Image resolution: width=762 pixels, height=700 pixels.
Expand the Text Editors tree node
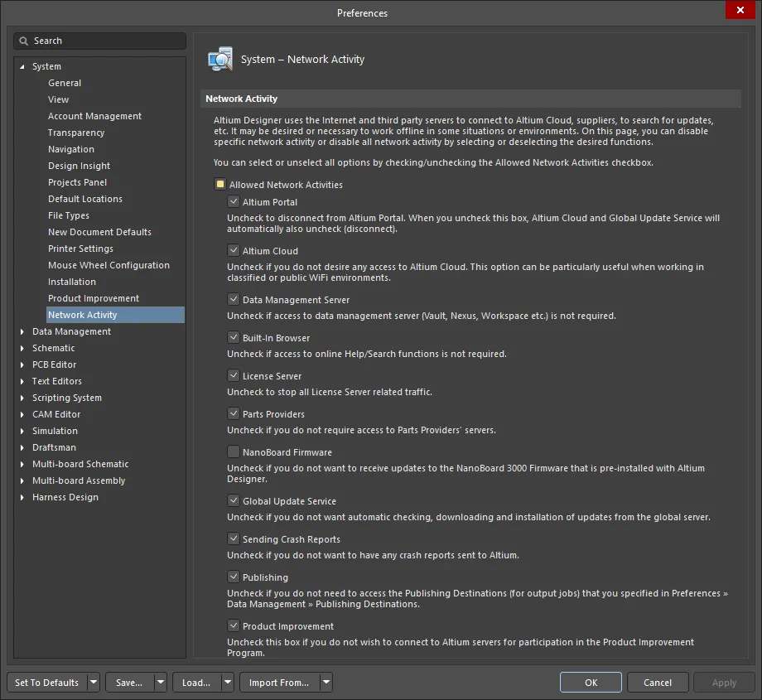(22, 381)
